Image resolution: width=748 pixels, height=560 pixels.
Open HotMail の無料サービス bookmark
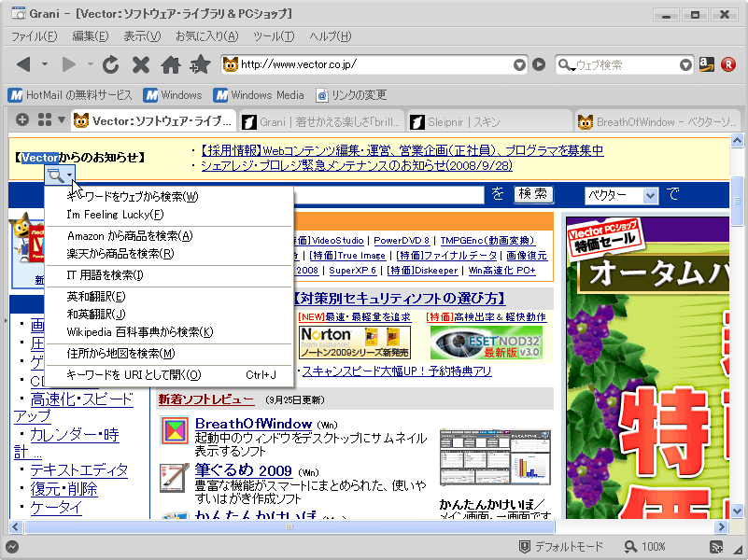pyautogui.click(x=70, y=95)
